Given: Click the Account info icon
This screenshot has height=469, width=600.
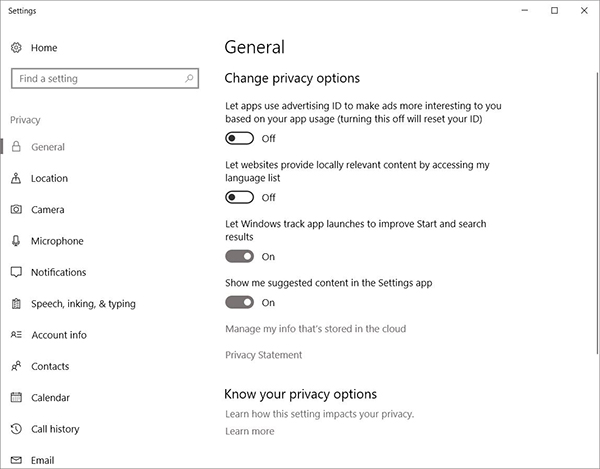Looking at the screenshot, I should (16, 335).
